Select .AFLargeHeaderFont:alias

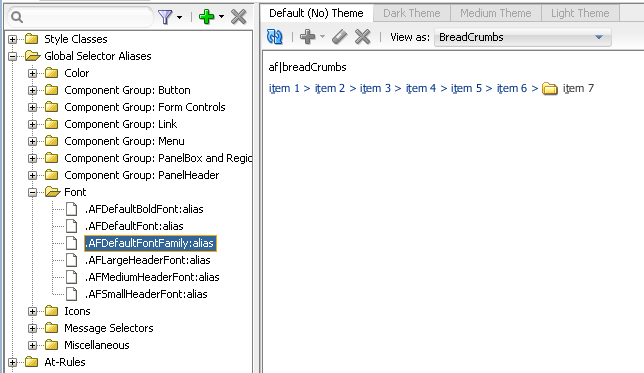[147, 260]
